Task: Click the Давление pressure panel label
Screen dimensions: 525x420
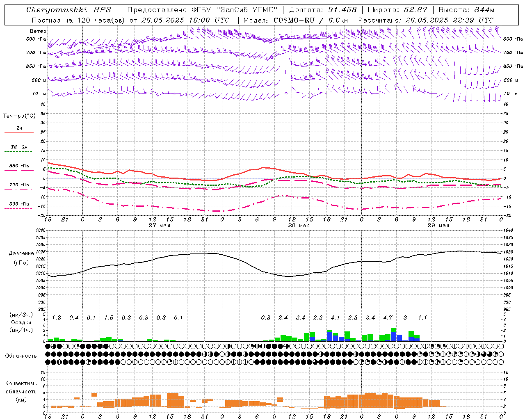Action: pyautogui.click(x=21, y=253)
